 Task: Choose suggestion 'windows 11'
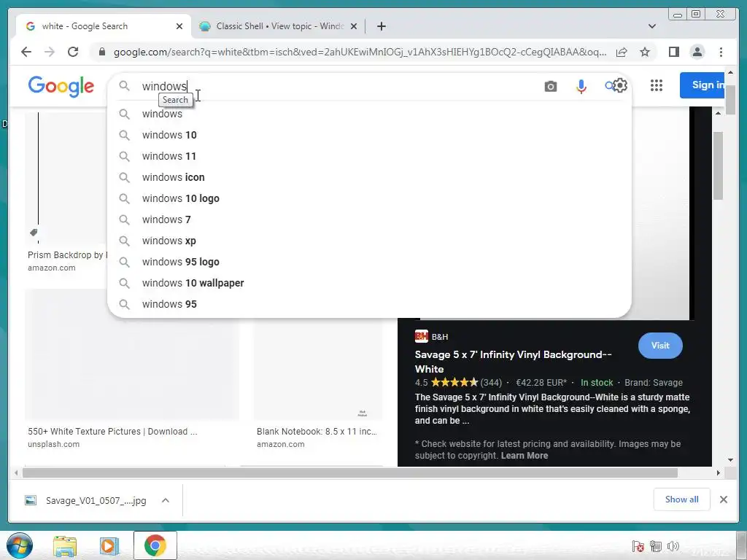coord(369,156)
